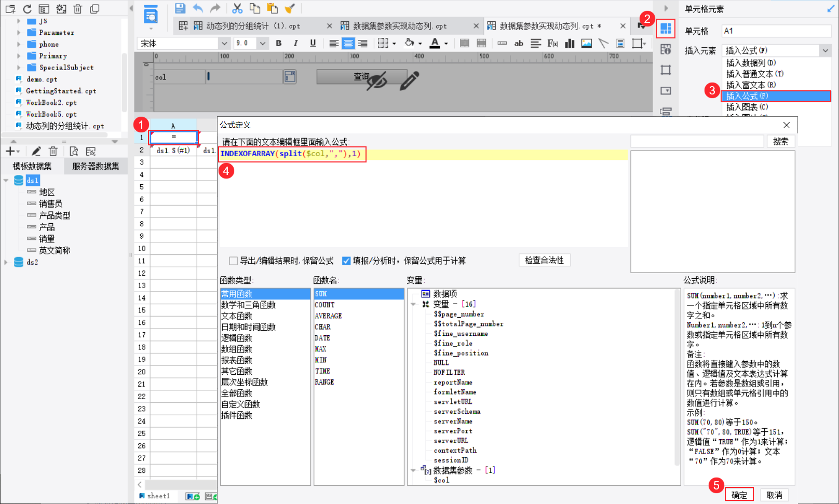839x504 pixels.
Task: Undo the last action
Action: [198, 8]
